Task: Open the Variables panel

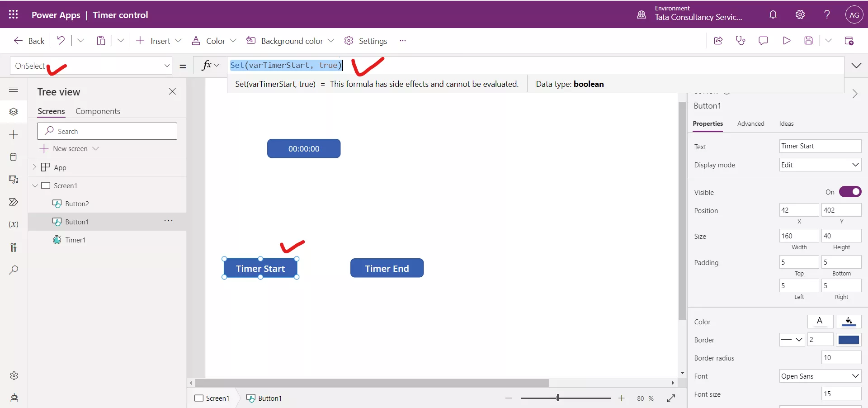Action: (14, 225)
